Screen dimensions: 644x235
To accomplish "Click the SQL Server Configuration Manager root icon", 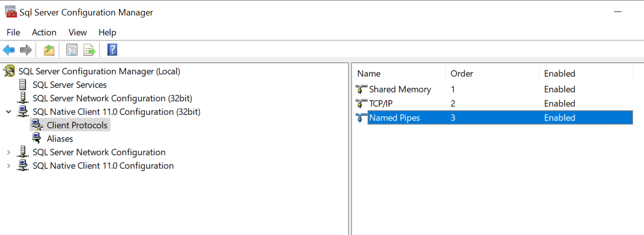I will 9,71.
